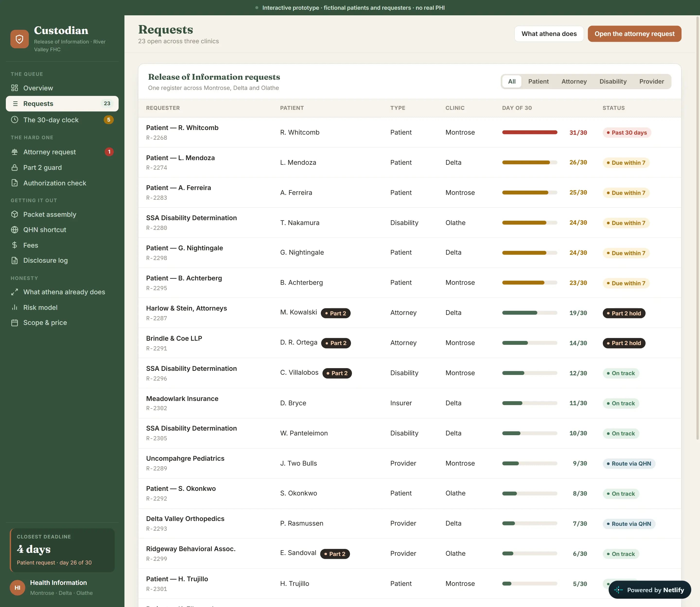Click the Attorney request scales icon
Screen dimensions: 700x607
[x=15, y=152]
